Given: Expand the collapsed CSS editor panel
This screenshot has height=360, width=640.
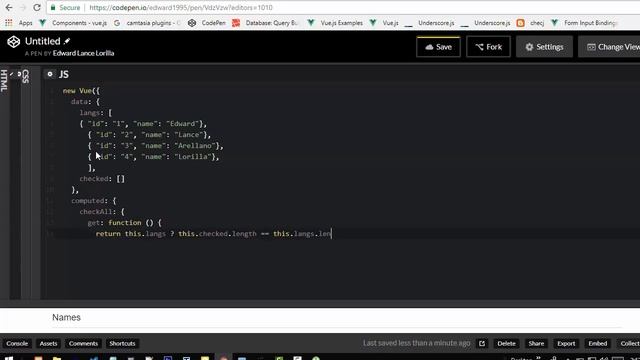Looking at the screenshot, I should (26, 76).
